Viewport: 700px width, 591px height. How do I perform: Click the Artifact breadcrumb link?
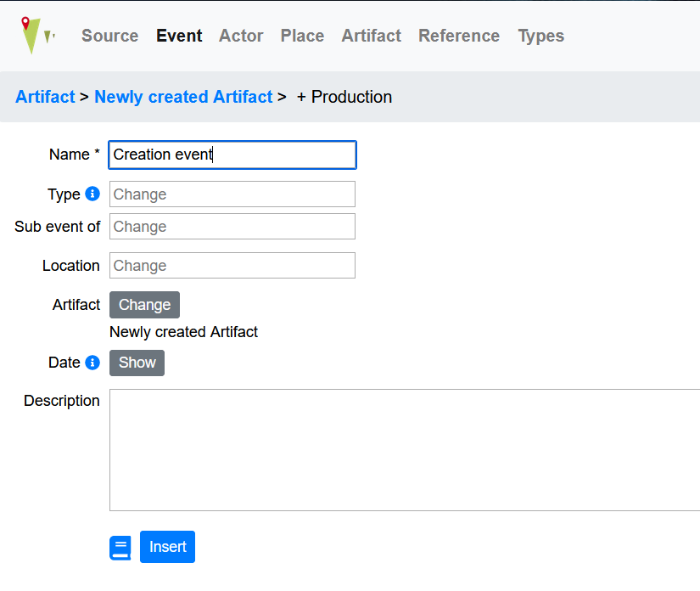45,97
